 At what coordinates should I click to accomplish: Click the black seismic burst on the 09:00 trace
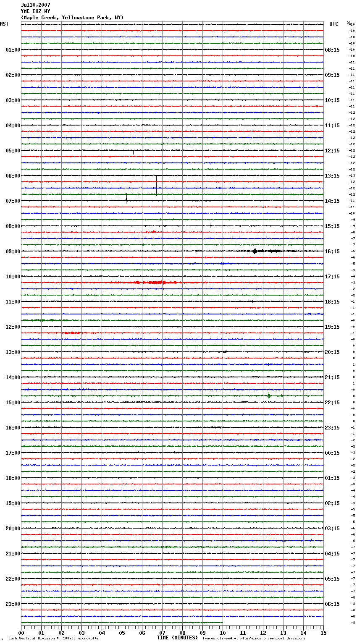(x=255, y=251)
